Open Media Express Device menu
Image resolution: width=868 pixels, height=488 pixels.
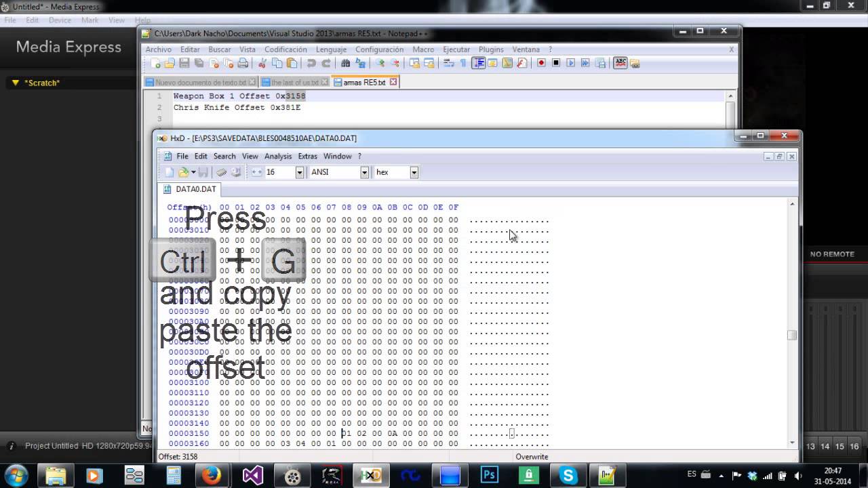coord(60,20)
